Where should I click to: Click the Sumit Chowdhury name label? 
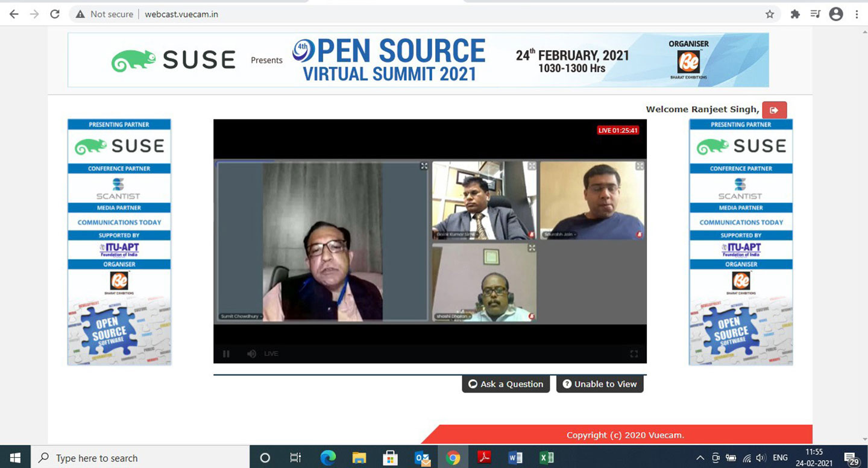coord(241,316)
